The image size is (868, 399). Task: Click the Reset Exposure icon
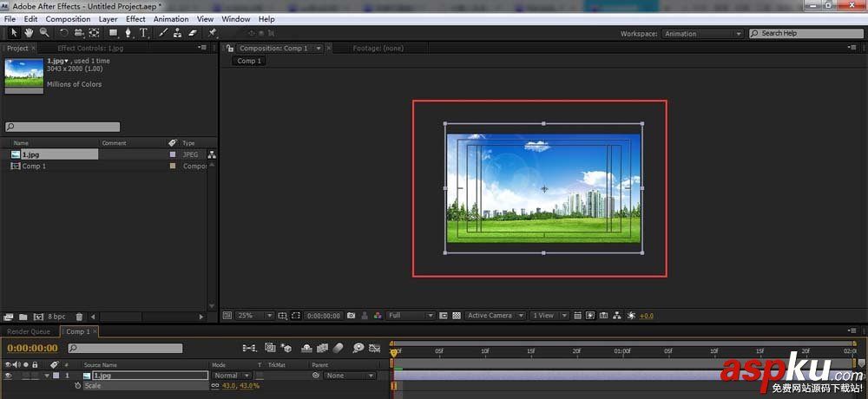[x=631, y=316]
